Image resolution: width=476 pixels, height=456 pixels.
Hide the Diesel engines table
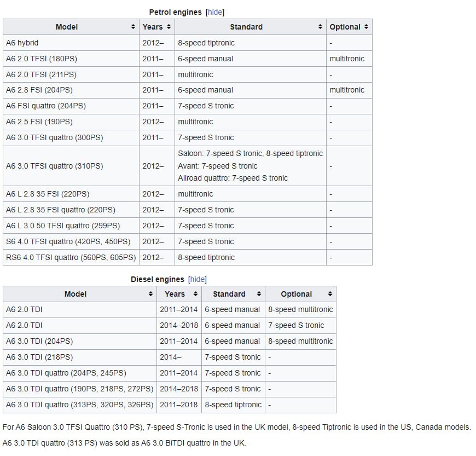[x=198, y=279]
